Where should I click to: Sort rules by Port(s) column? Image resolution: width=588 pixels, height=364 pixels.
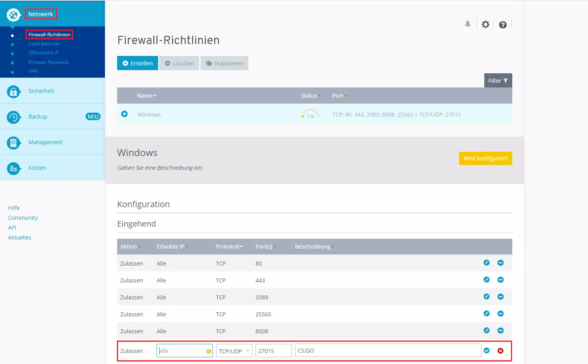pos(265,247)
